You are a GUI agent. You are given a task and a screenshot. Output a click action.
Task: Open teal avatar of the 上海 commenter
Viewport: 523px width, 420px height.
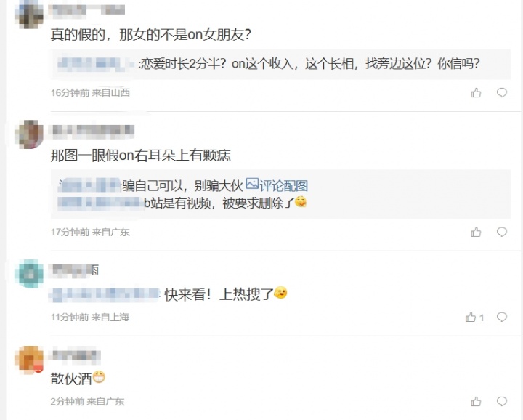point(29,273)
